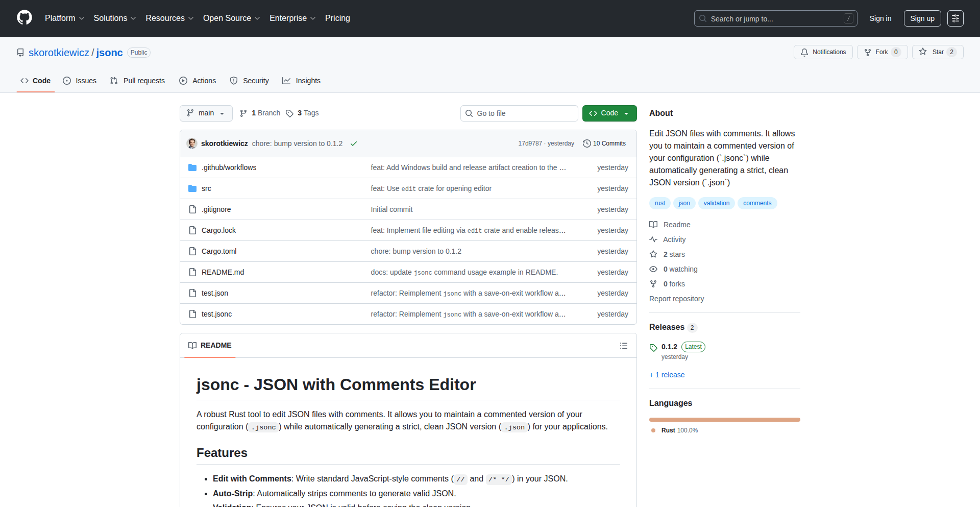This screenshot has height=507, width=980.
Task: Open the README table of contents list icon
Action: tap(624, 346)
